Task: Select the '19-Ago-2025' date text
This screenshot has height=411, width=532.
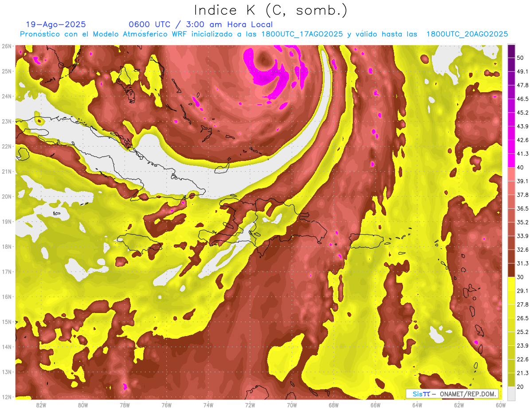Action: (56, 24)
